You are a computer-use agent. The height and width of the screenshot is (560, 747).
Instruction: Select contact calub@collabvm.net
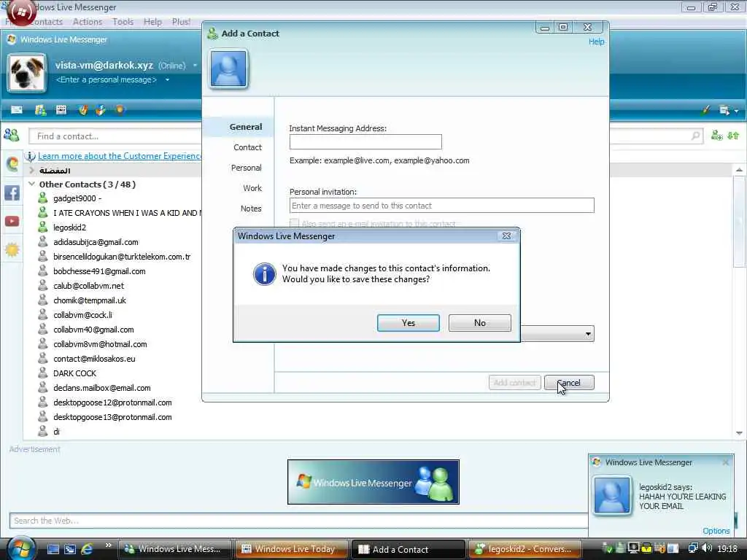pos(88,286)
